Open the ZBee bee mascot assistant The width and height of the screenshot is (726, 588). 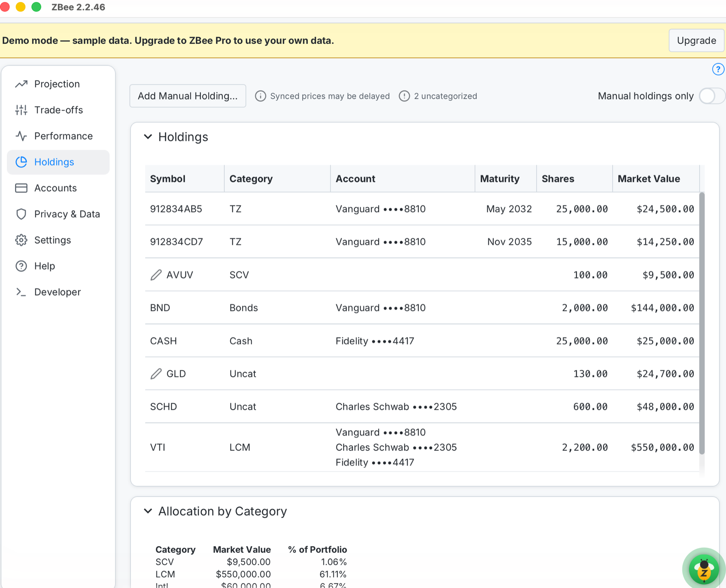click(704, 569)
